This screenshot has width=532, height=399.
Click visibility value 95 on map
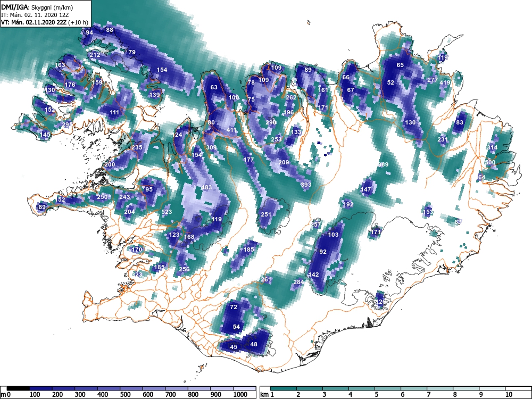click(149, 190)
